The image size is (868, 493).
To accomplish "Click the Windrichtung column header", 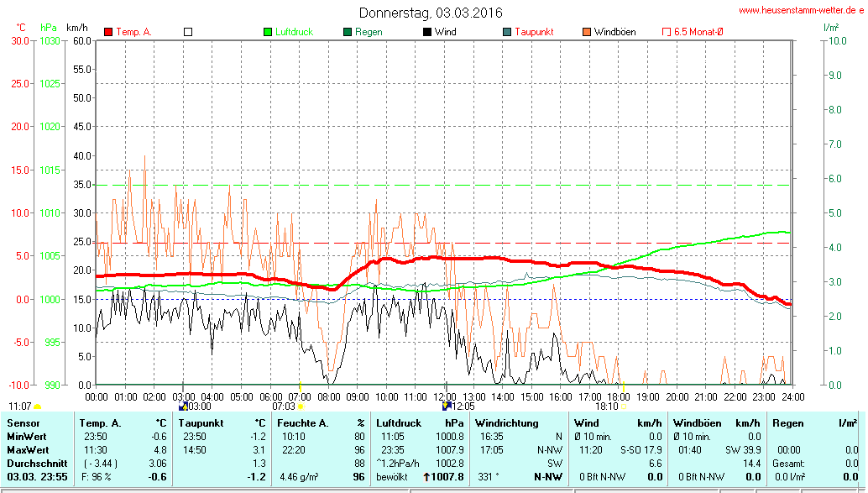I will (506, 422).
